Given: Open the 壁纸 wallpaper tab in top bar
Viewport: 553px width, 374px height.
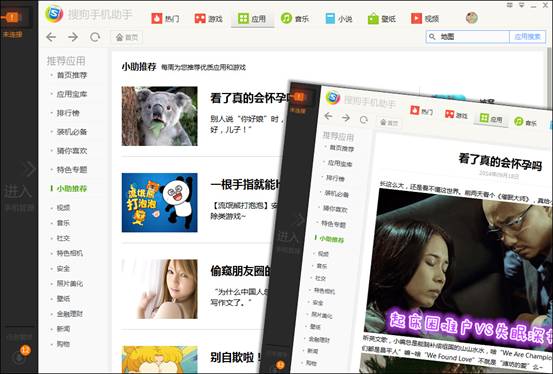Looking at the screenshot, I should pos(382,18).
